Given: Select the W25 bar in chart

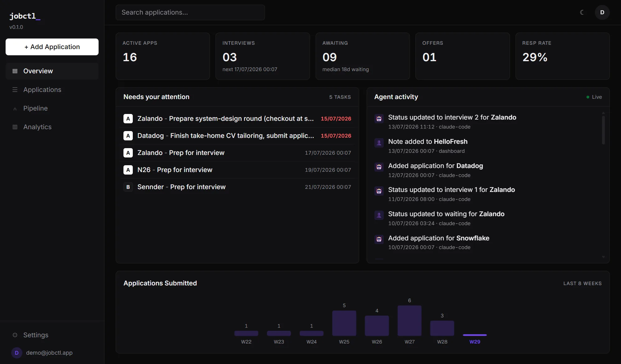Looking at the screenshot, I should [344, 323].
